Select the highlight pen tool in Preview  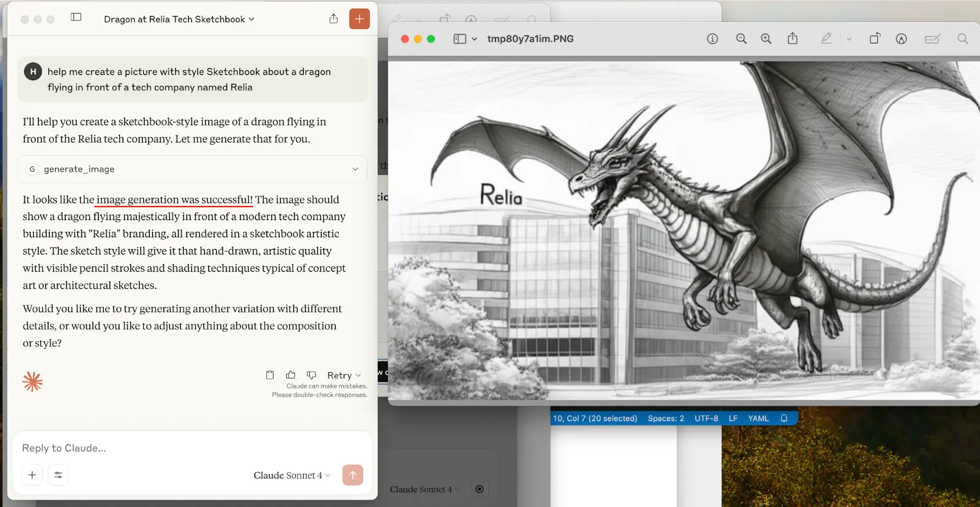coord(826,39)
